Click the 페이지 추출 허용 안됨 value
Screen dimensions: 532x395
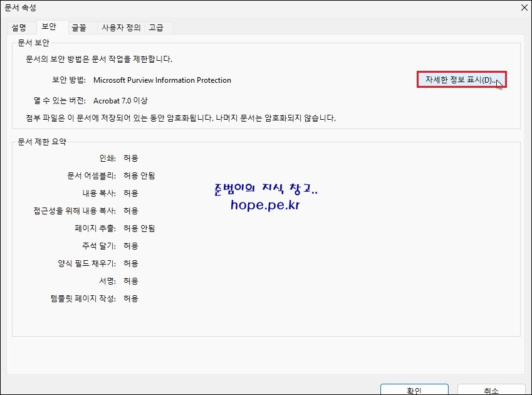coord(139,228)
